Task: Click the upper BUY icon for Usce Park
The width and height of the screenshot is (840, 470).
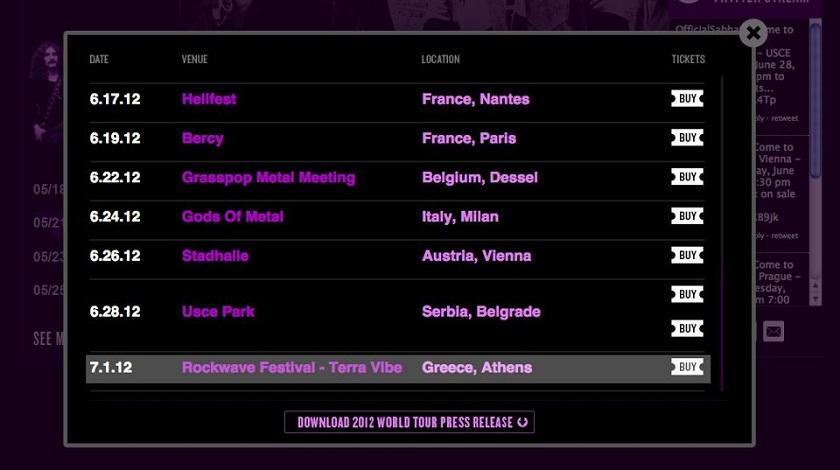Action: 687,294
